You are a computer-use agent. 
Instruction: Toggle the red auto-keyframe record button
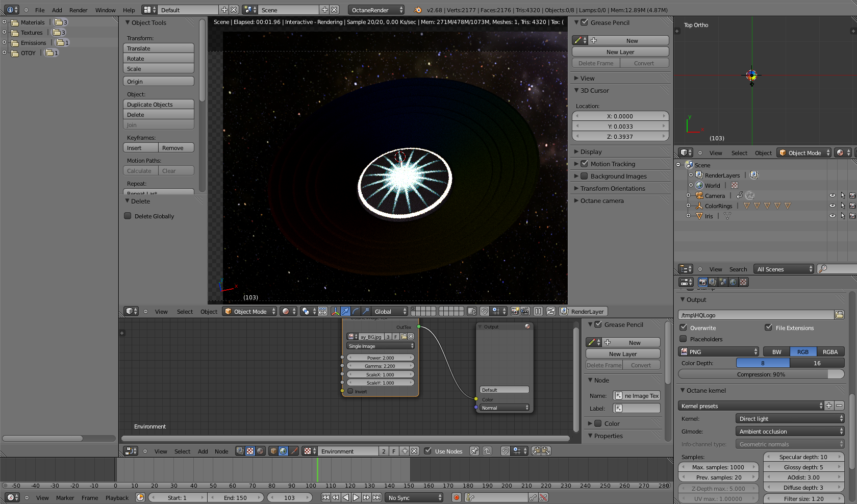(x=457, y=497)
